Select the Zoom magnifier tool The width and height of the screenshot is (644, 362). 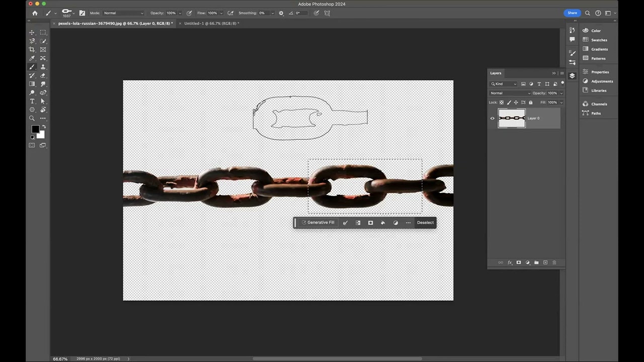tap(32, 118)
